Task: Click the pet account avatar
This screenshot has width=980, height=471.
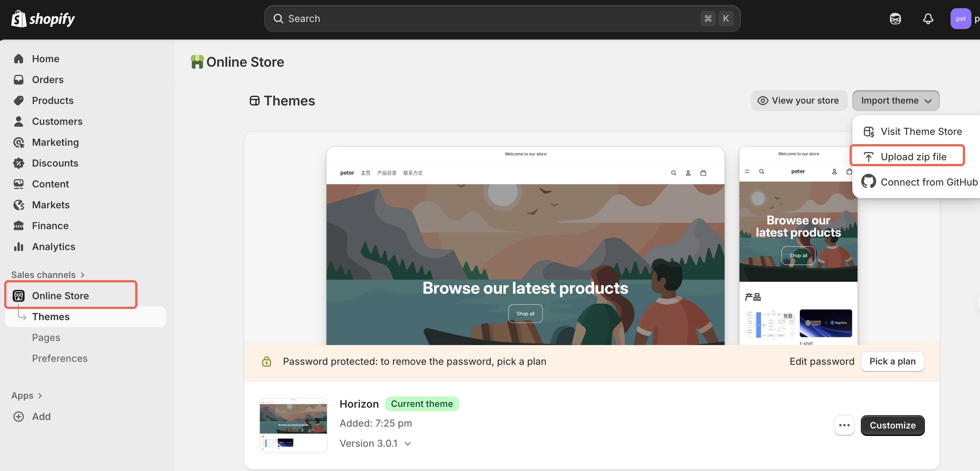Action: pos(960,19)
